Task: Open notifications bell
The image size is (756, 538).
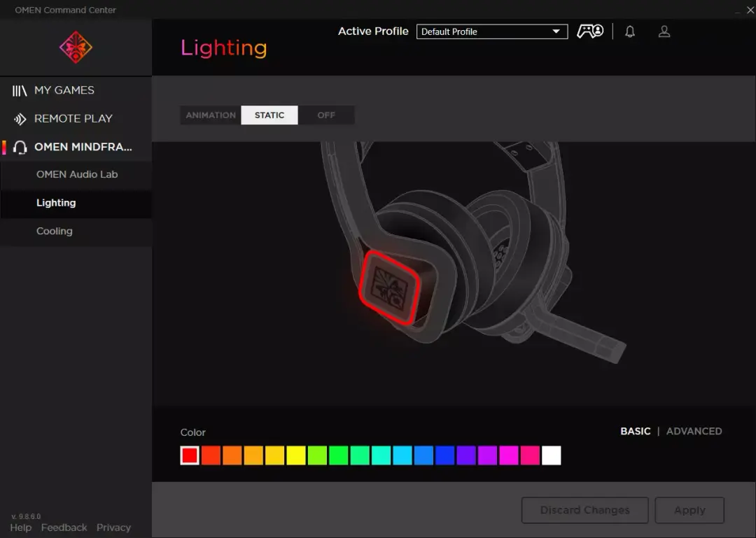Action: tap(630, 31)
